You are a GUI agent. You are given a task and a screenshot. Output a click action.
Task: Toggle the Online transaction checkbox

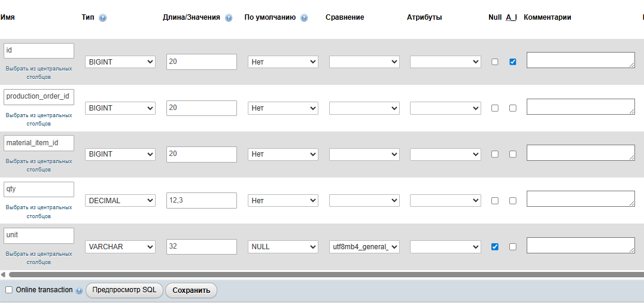(8, 290)
